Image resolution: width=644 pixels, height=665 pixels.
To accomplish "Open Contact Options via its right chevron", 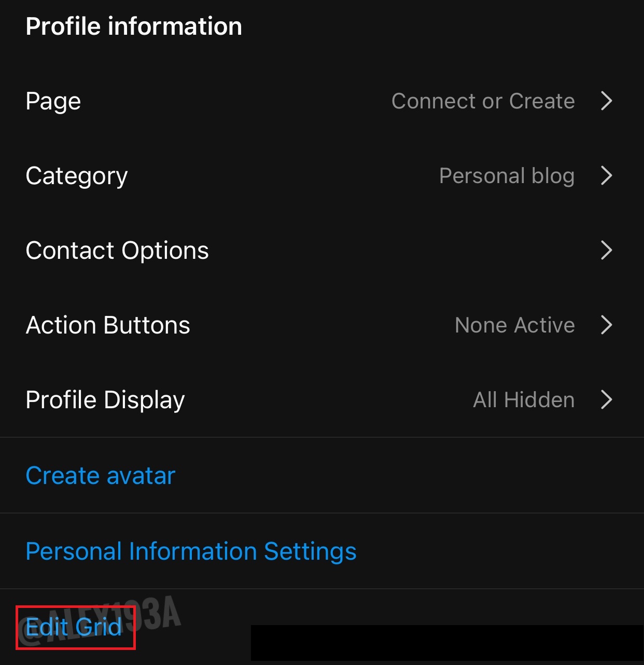I will click(x=606, y=250).
